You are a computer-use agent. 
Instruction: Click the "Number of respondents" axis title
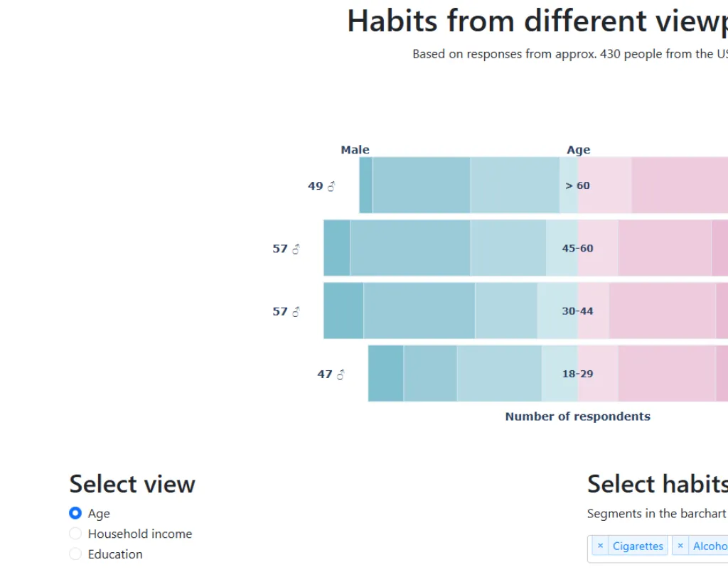point(577,416)
